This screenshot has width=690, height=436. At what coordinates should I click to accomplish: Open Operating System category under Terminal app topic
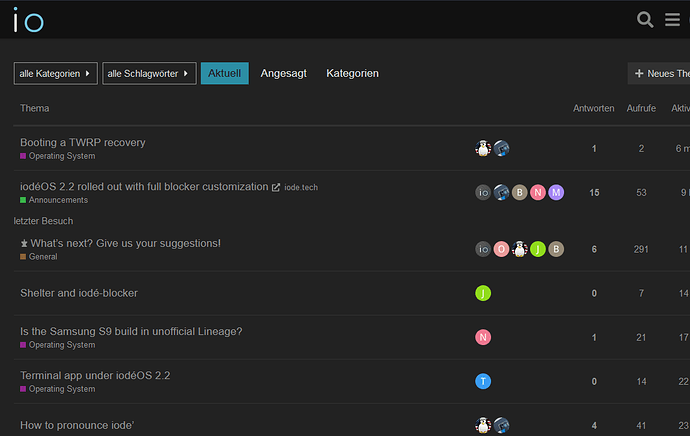(x=58, y=389)
